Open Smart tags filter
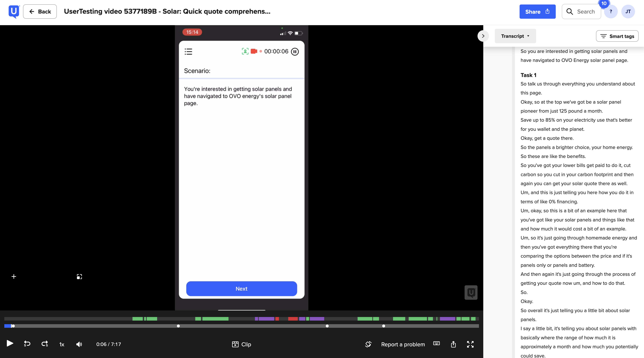The width and height of the screenshot is (644, 358). [617, 36]
